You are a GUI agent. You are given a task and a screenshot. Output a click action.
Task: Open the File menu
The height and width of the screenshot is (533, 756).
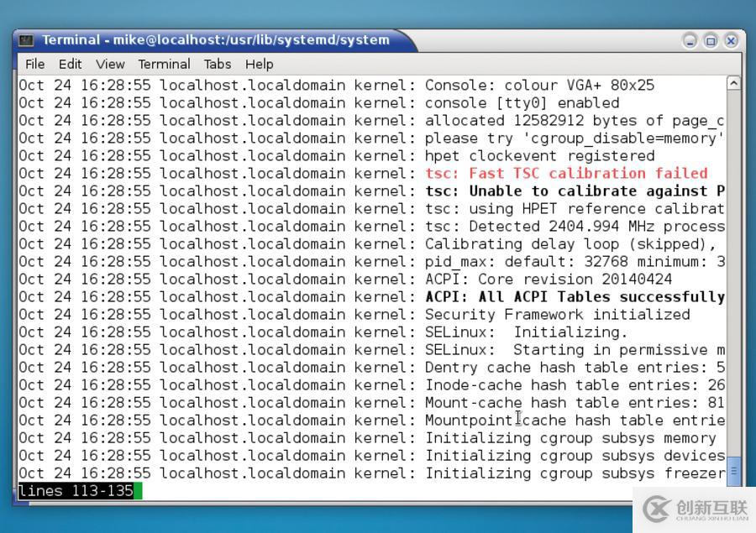[34, 64]
